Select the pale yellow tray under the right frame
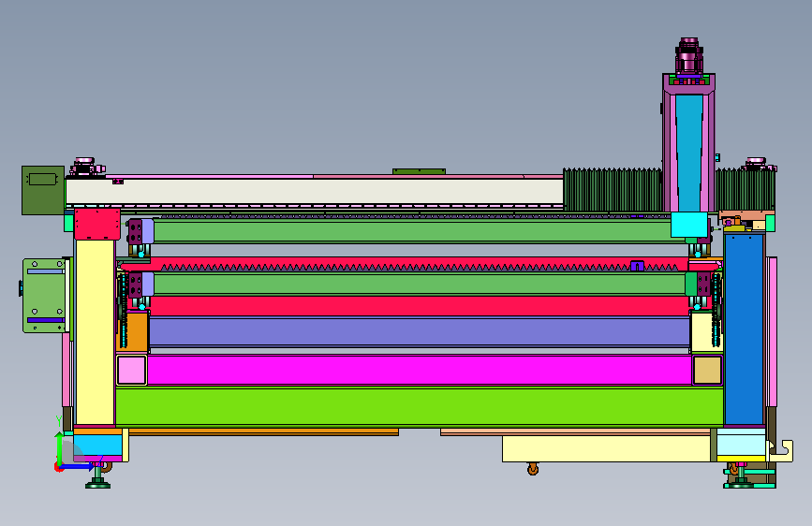This screenshot has height=526, width=812. point(606,448)
